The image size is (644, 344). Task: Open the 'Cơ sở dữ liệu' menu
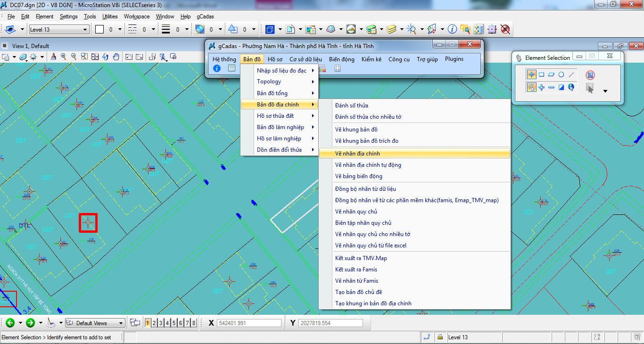[x=305, y=59]
